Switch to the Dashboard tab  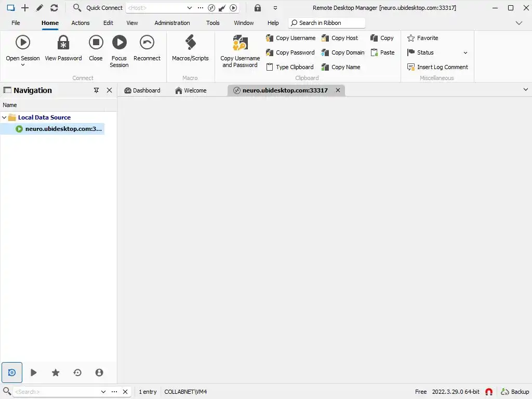point(142,90)
